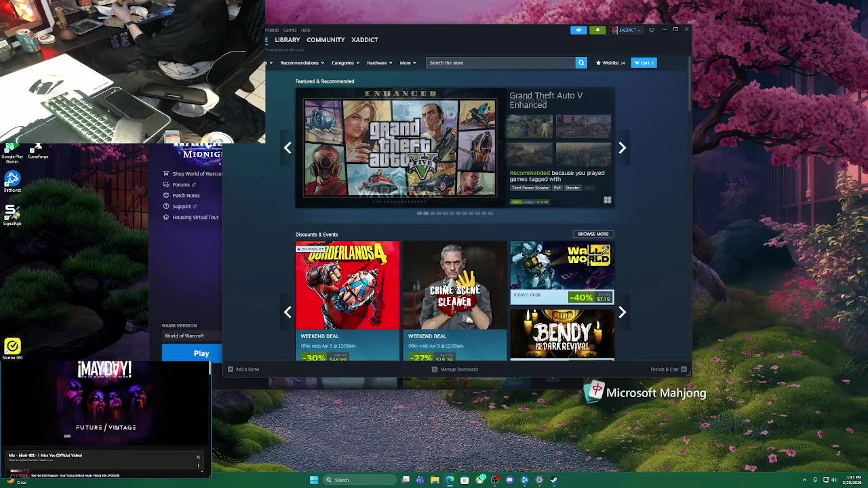
Task: Click the store search magnifier button
Action: [581, 63]
